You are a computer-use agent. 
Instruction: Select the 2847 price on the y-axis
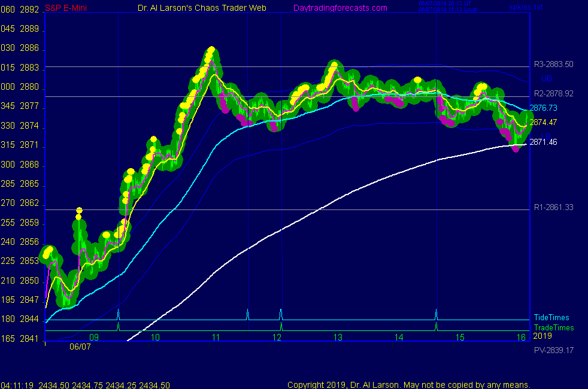29,300
